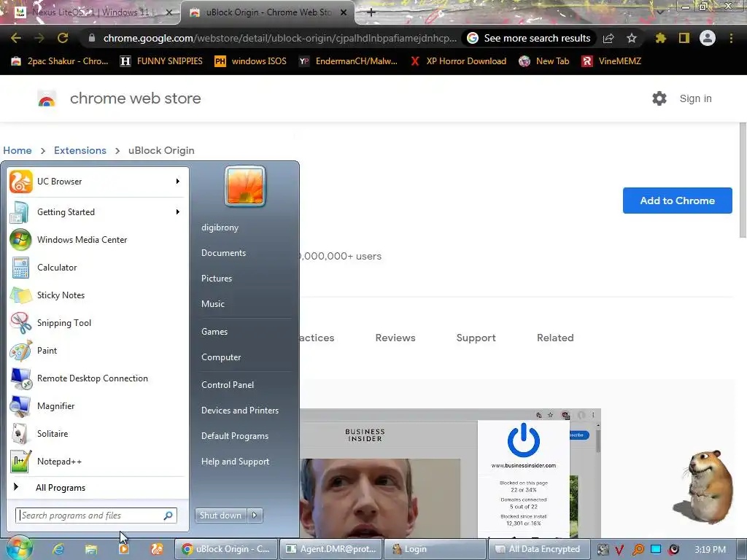Open Web Store settings gear
Screen dimensions: 747x560
click(x=659, y=98)
